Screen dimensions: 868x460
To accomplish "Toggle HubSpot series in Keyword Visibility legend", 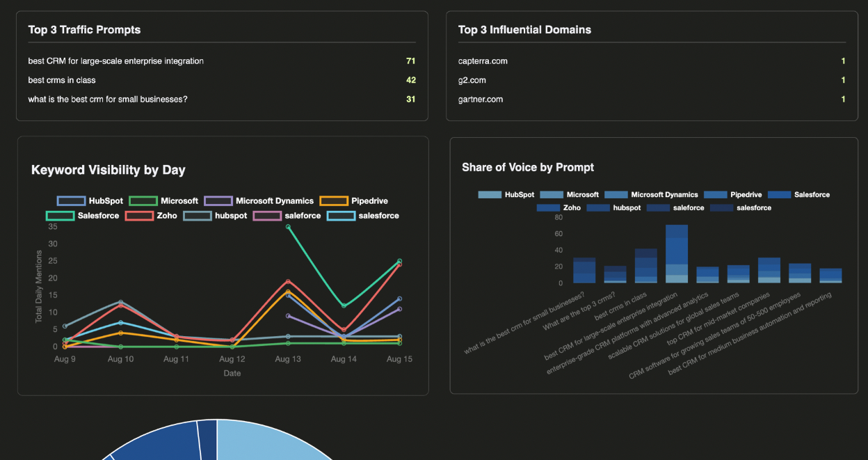I will tap(90, 201).
